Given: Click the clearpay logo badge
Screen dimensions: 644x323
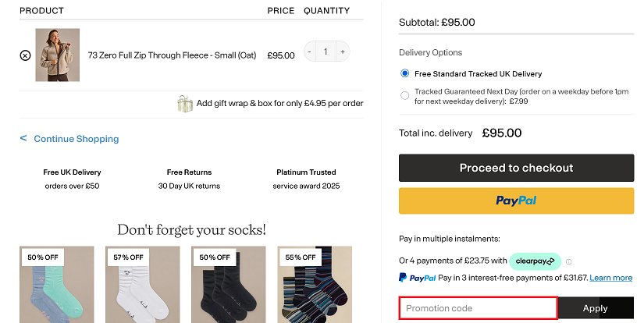Looking at the screenshot, I should (535, 261).
